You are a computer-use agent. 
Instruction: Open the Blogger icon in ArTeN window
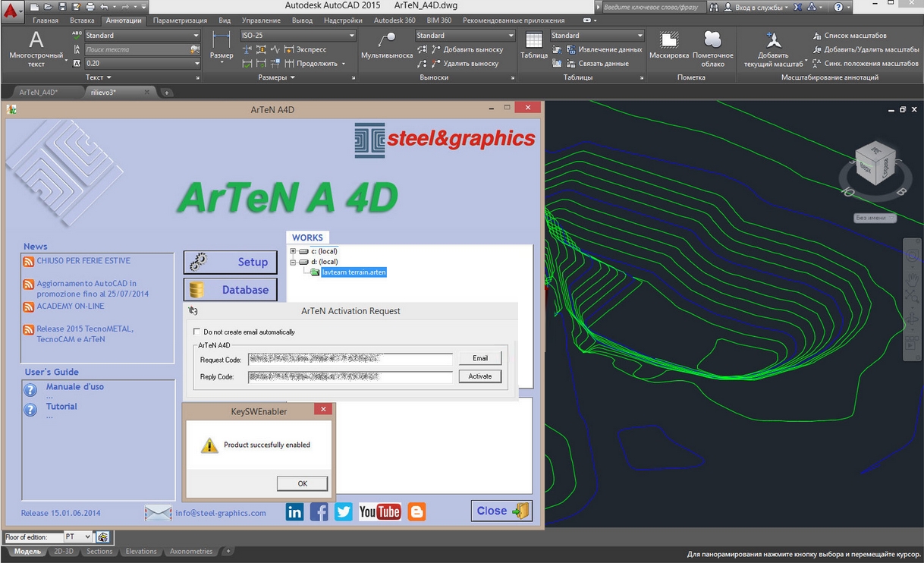point(416,512)
